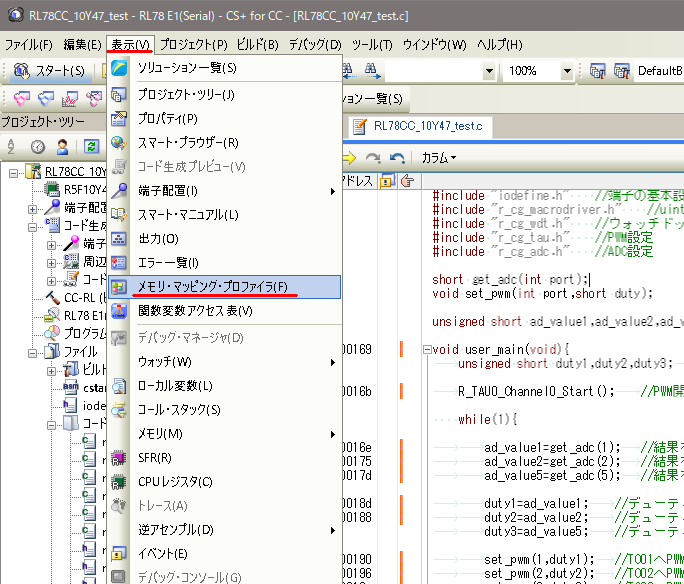Viewport: 684px width, 584px height.
Task: Open the プロジェクト(P) menu
Action: (x=193, y=44)
